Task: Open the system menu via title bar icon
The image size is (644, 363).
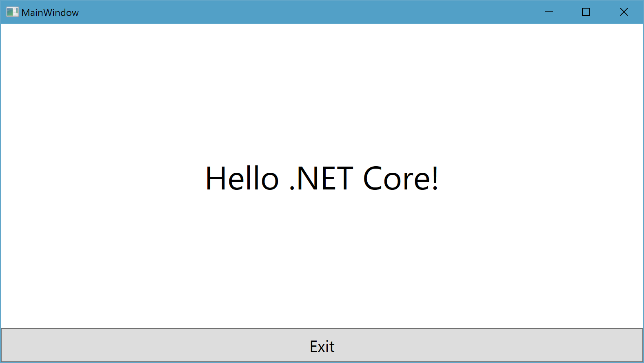Action: (x=12, y=12)
